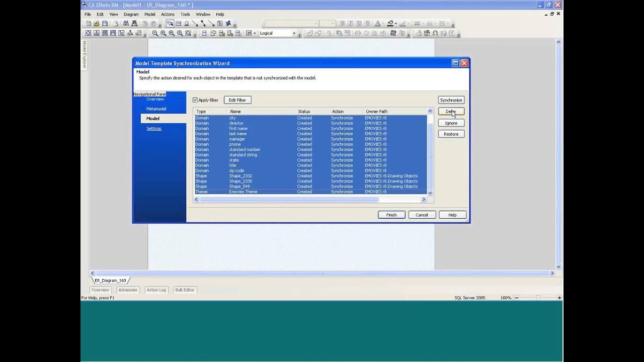Open the Tools menu
The image size is (644, 362).
(x=185, y=15)
